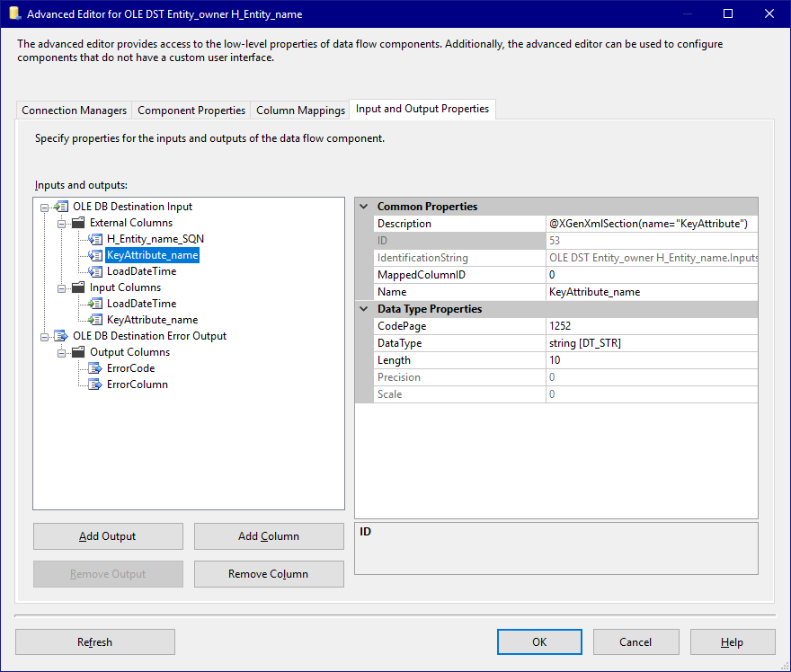791x672 pixels.
Task: Collapse the Input Columns folder node
Action: [x=61, y=287]
